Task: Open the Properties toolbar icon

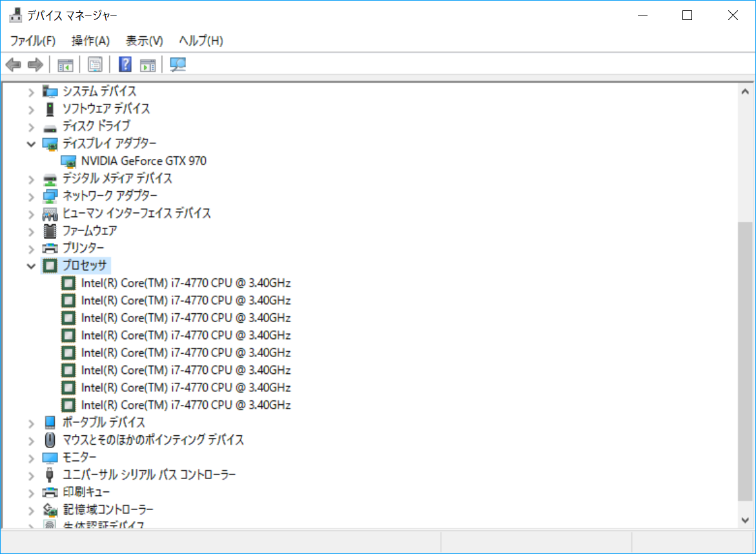Action: pos(95,65)
